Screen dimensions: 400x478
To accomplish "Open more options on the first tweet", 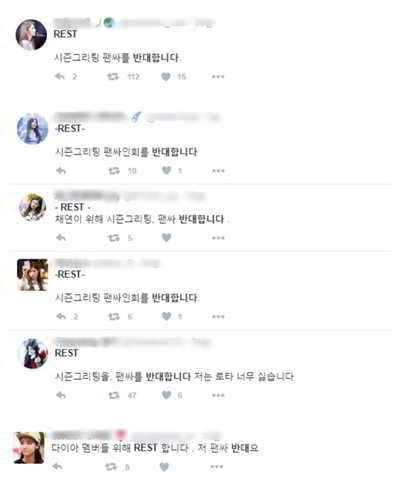I will click(218, 77).
